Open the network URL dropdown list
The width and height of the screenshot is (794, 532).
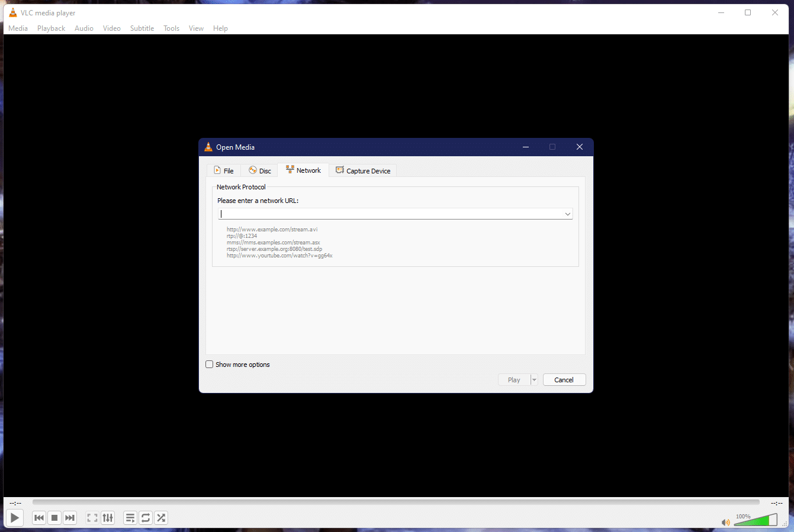(x=567, y=214)
